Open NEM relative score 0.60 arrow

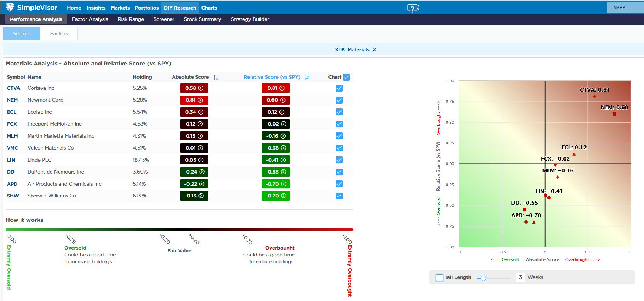(x=282, y=100)
